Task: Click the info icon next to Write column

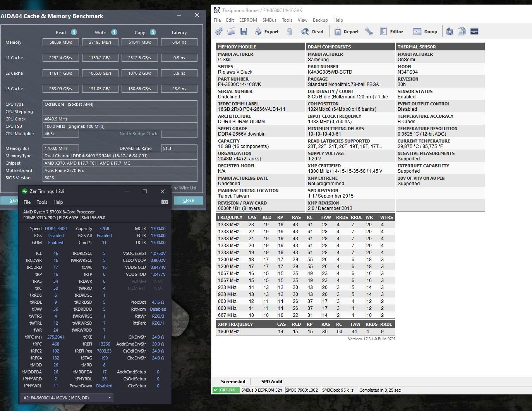Action: pyautogui.click(x=114, y=32)
